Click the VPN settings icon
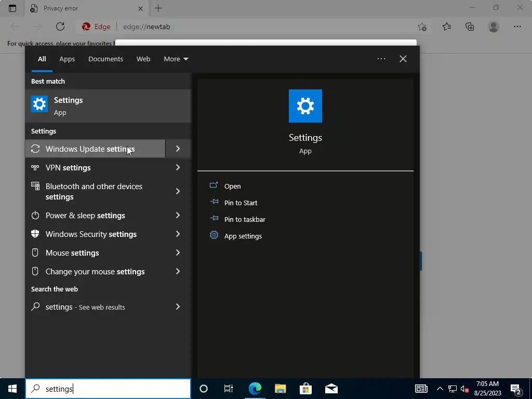 pyautogui.click(x=35, y=167)
